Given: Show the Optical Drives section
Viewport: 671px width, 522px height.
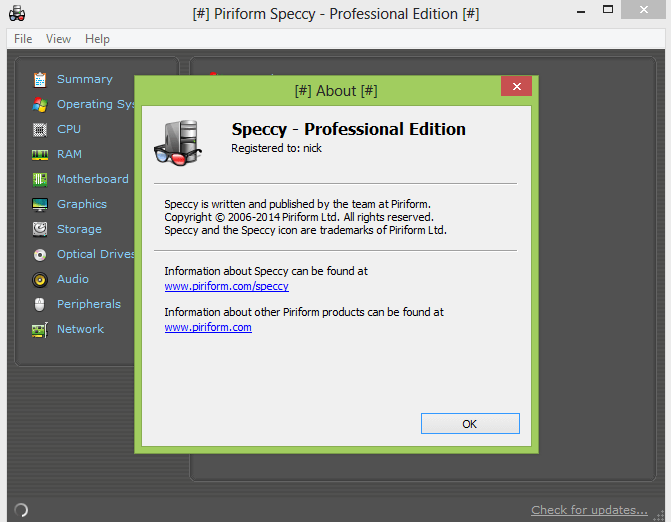Looking at the screenshot, I should 95,254.
